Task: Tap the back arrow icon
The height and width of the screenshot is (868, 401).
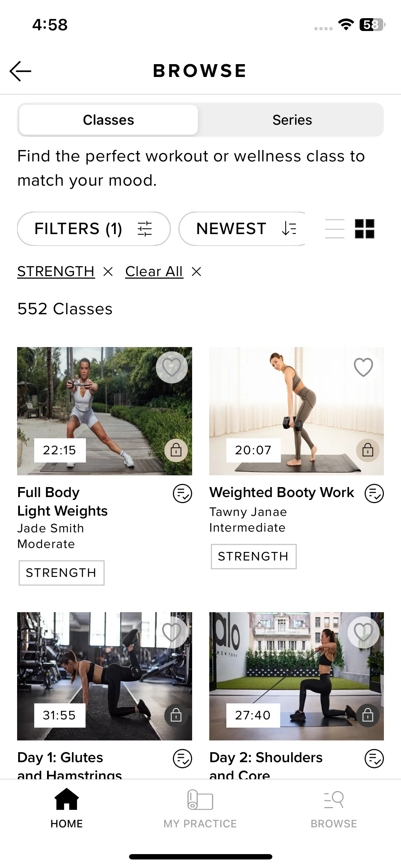Action: click(20, 71)
